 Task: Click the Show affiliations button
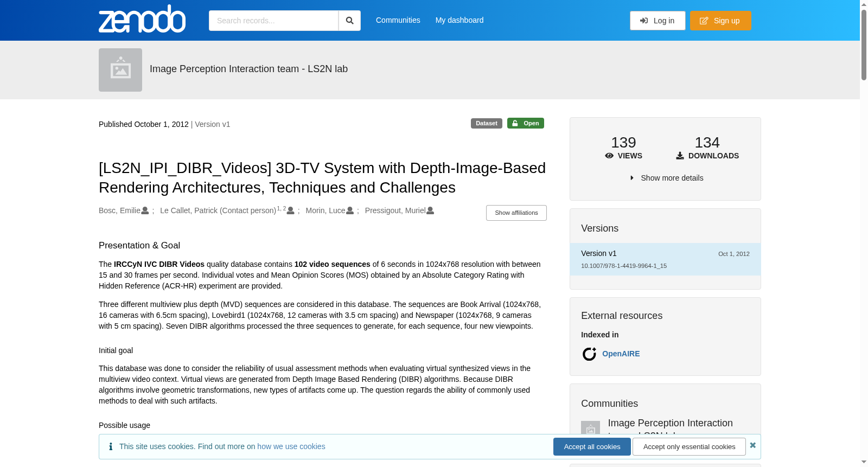[516, 213]
